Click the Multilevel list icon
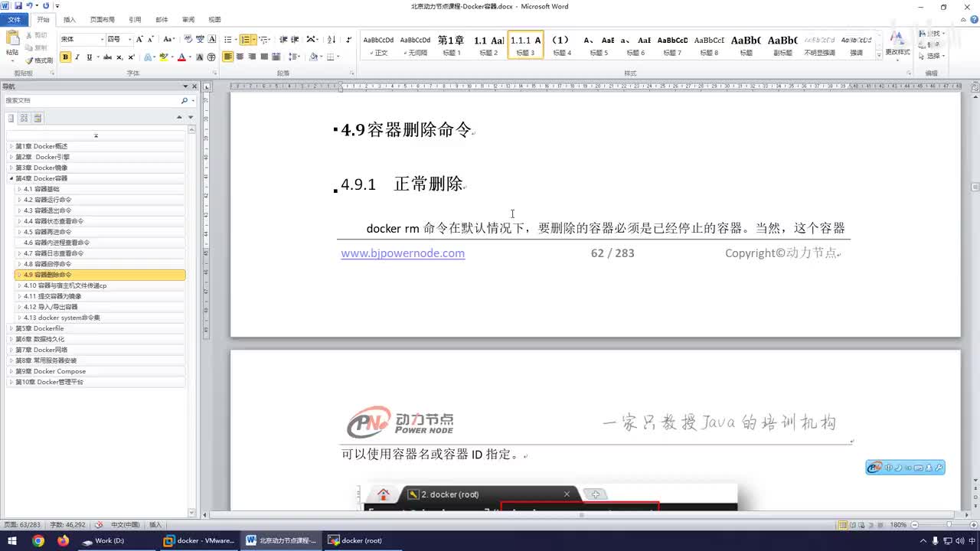Viewport: 980px width, 551px height. (264, 39)
